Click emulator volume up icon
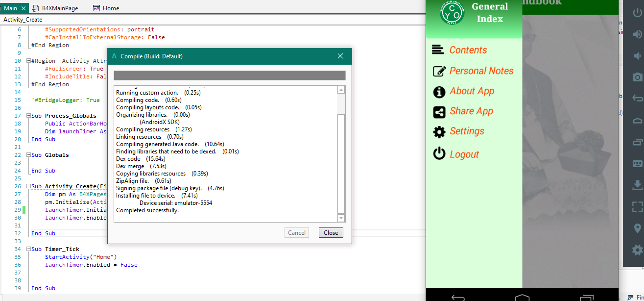 click(x=637, y=34)
